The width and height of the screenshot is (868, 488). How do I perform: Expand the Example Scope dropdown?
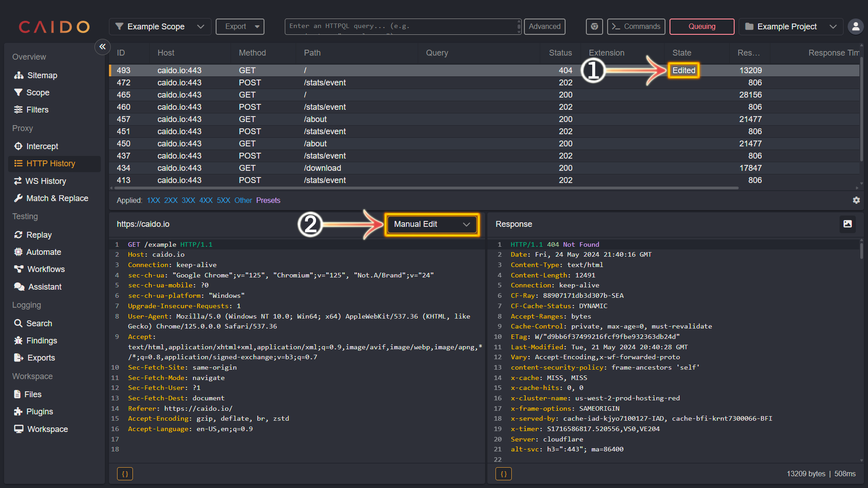click(160, 27)
